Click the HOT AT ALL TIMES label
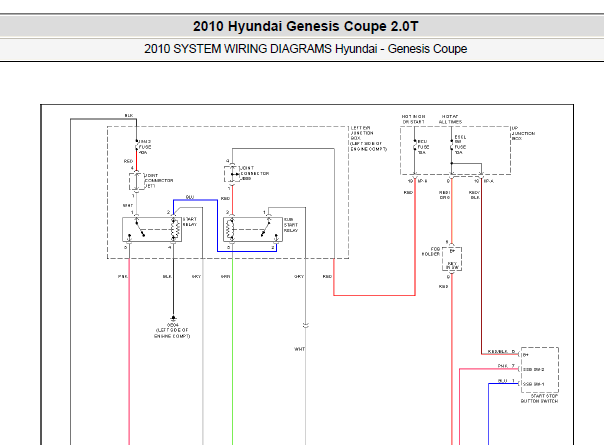The image size is (604, 445). [x=450, y=119]
